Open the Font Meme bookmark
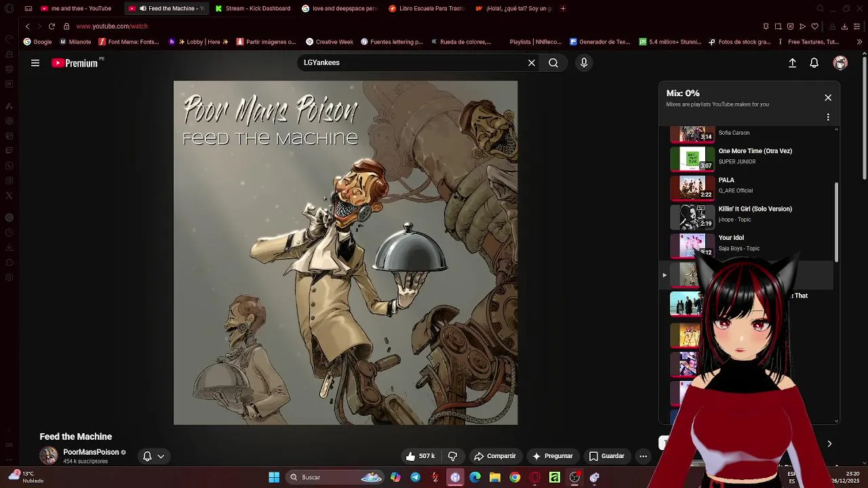This screenshot has width=868, height=488. point(129,42)
